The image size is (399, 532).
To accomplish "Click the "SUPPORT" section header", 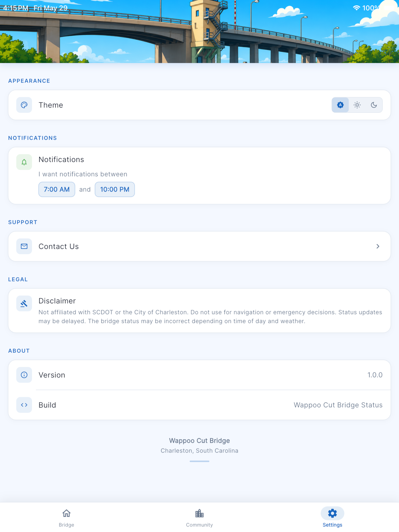I will (23, 222).
